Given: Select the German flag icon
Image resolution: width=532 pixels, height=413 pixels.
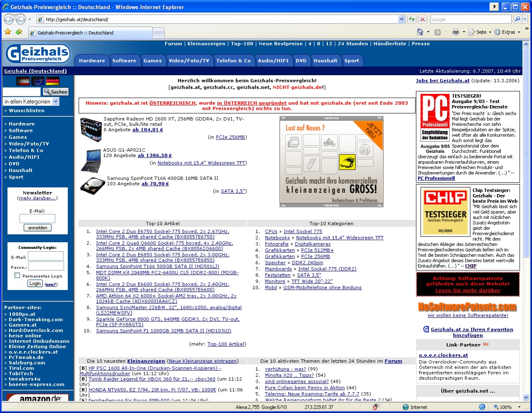Looking at the screenshot, I should (x=53, y=81).
